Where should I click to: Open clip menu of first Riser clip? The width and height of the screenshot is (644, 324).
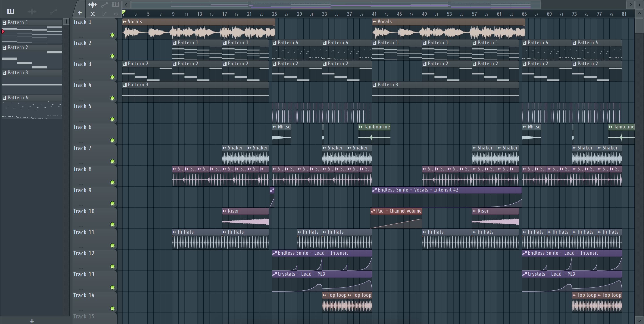tap(225, 211)
